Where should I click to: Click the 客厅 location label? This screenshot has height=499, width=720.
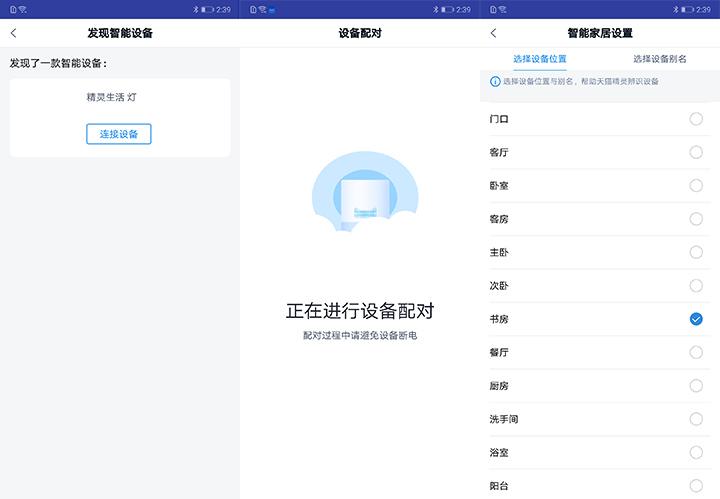tap(499, 152)
